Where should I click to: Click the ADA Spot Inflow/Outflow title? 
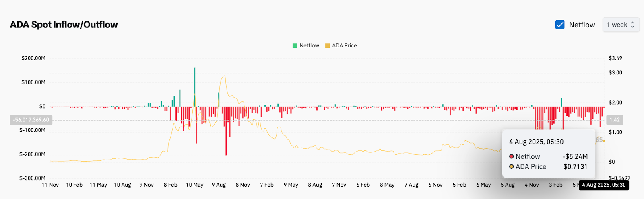[64, 25]
